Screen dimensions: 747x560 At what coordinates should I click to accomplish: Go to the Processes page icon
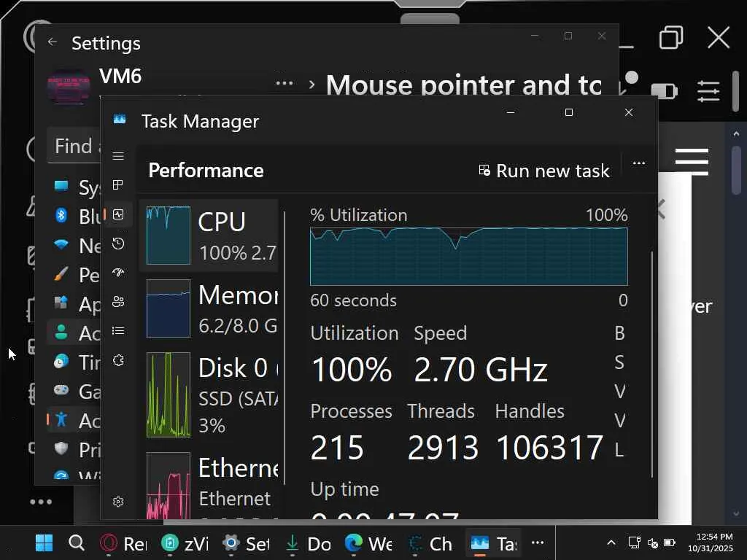pos(118,185)
